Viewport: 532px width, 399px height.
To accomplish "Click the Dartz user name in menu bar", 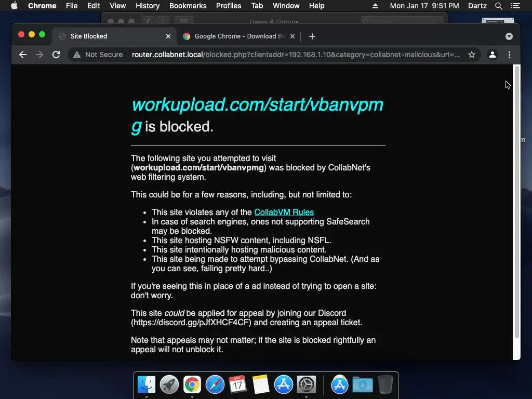I will tap(477, 6).
